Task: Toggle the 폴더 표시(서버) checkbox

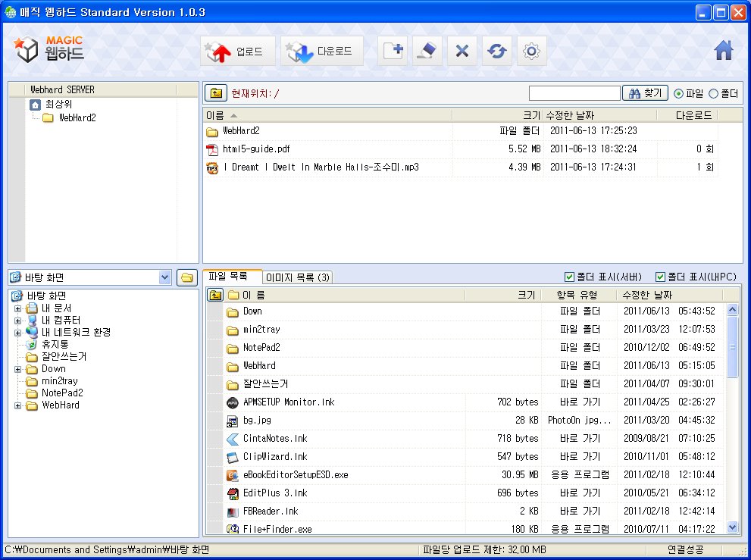Action: coord(570,277)
